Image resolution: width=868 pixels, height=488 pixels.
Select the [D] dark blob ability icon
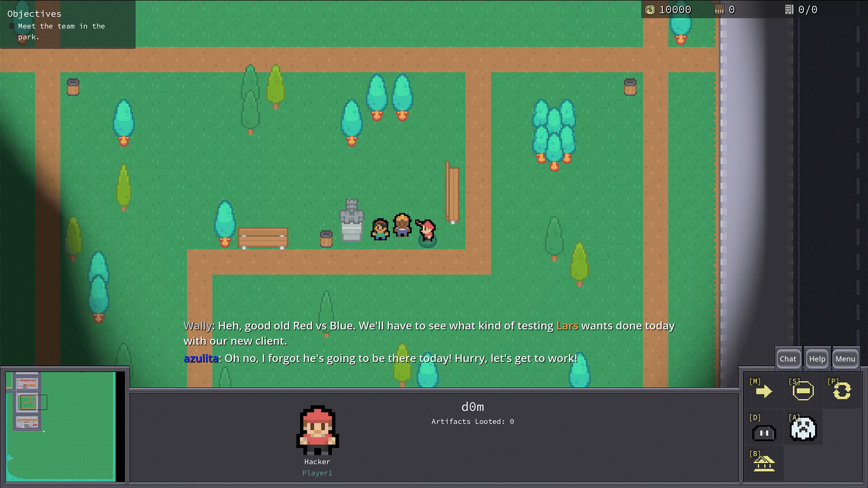point(764,433)
